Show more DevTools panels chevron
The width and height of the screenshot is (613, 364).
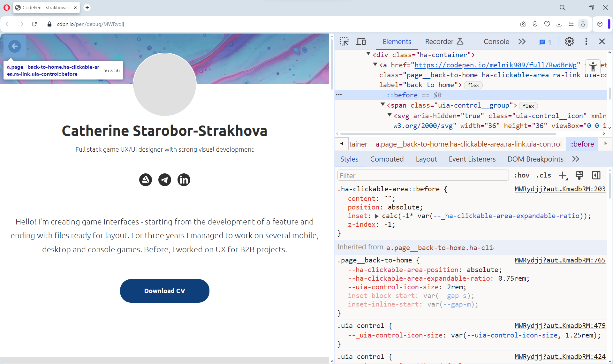coord(522,42)
